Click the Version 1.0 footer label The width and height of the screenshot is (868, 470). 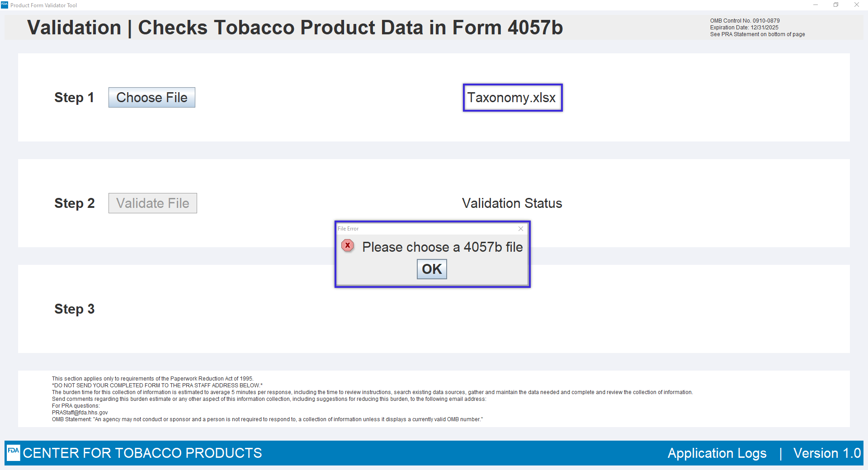coord(827,453)
